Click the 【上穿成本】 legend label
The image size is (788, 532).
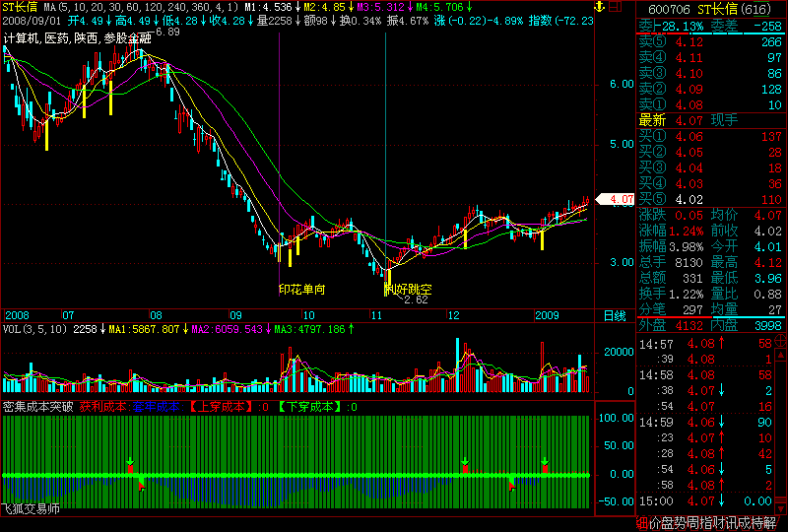pos(221,407)
